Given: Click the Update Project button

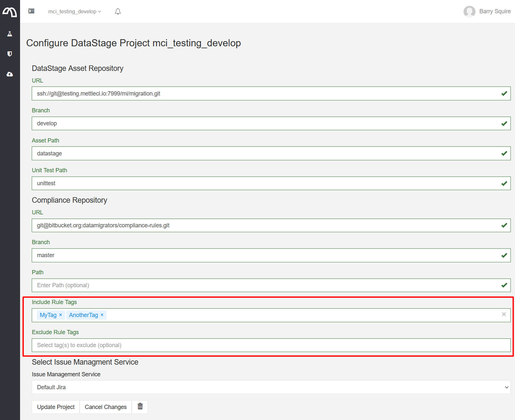Looking at the screenshot, I should coord(56,407).
